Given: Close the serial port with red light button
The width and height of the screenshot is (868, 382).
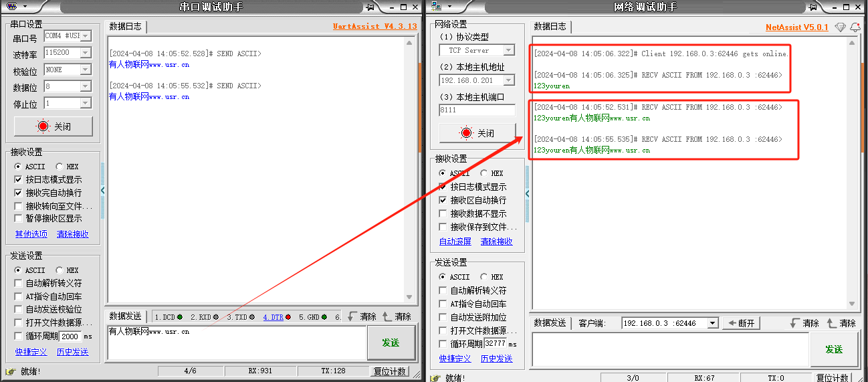Looking at the screenshot, I should [53, 126].
